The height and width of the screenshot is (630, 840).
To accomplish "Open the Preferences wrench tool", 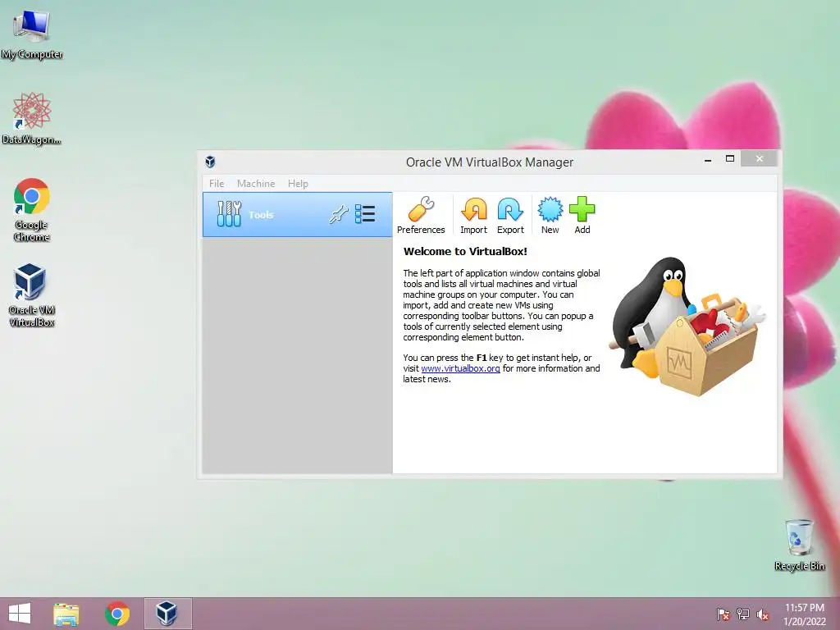I will [x=421, y=215].
